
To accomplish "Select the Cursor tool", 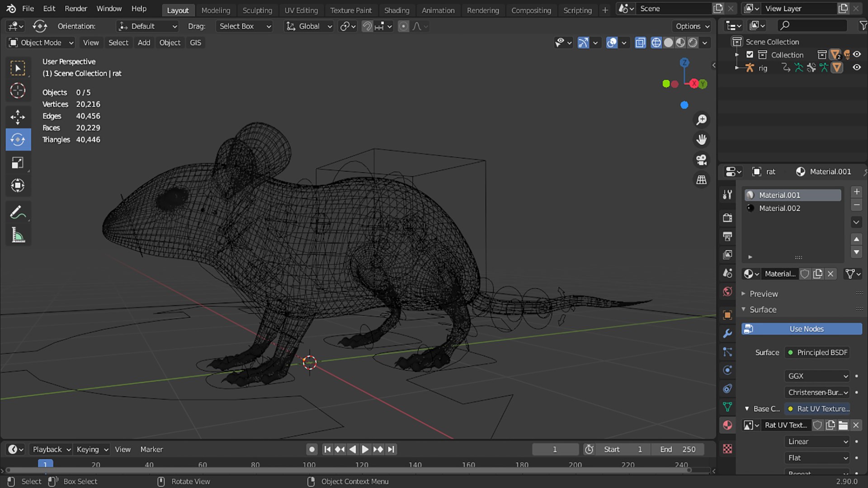I will (18, 91).
